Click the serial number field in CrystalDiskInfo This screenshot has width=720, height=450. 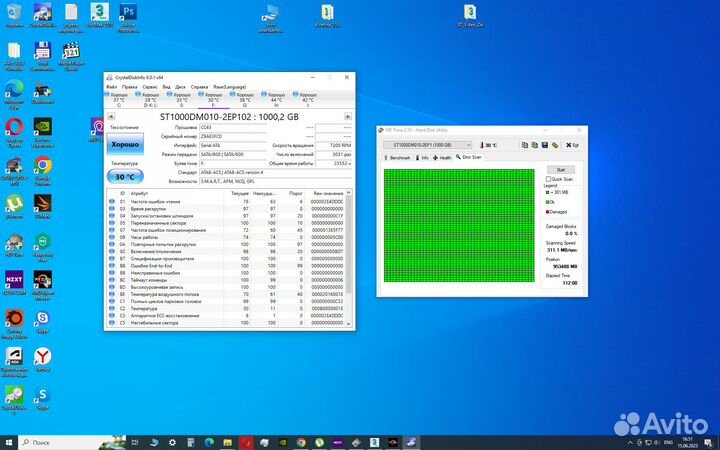click(233, 136)
